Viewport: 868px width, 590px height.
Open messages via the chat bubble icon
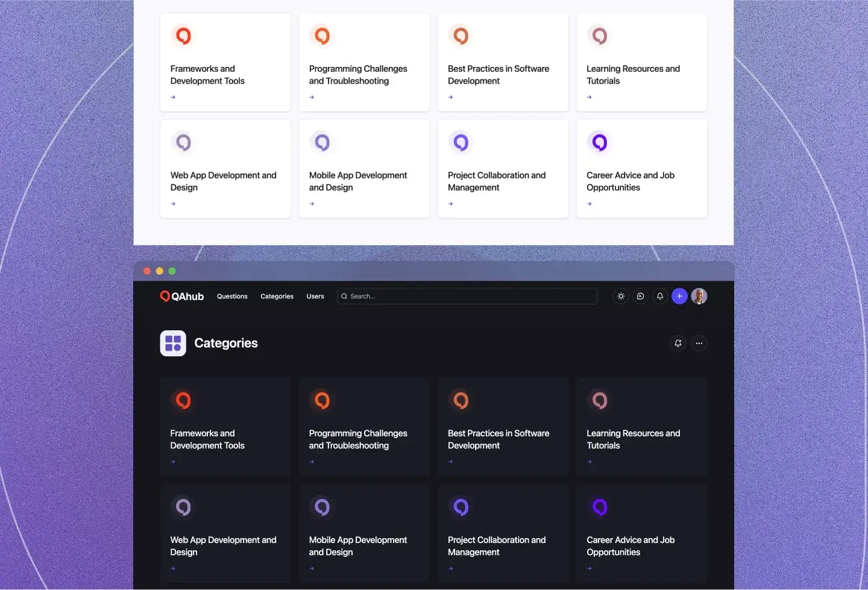[x=641, y=297]
